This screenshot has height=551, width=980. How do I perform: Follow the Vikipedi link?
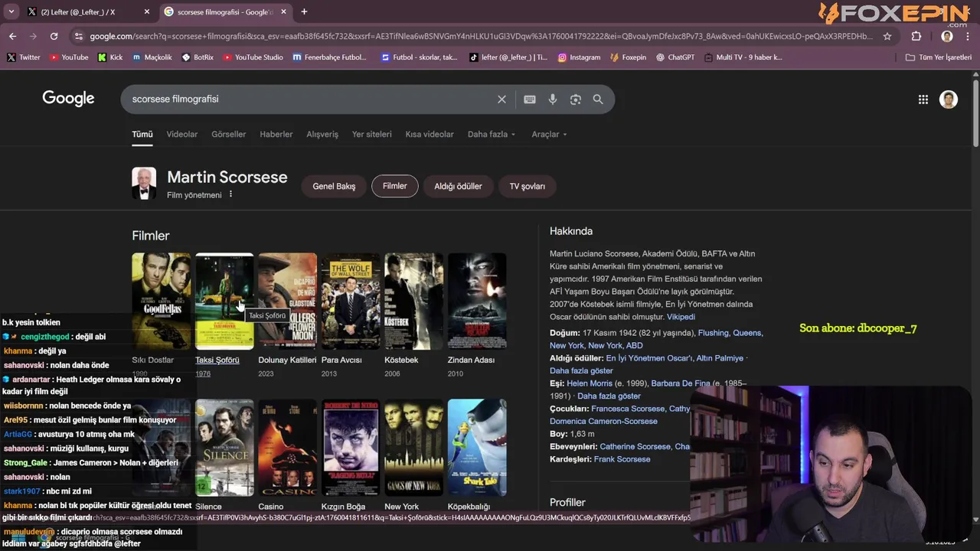[x=681, y=317]
